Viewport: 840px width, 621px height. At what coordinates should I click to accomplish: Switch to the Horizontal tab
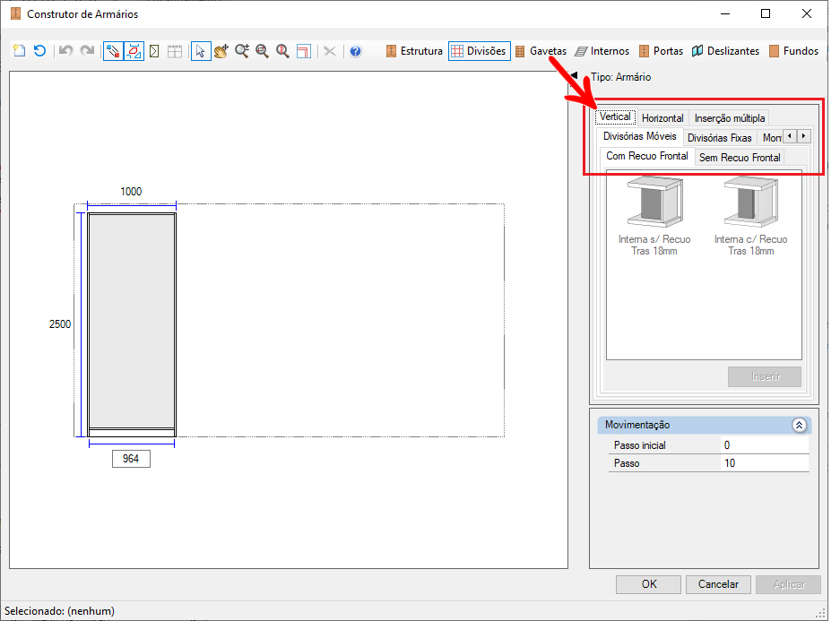(662, 118)
